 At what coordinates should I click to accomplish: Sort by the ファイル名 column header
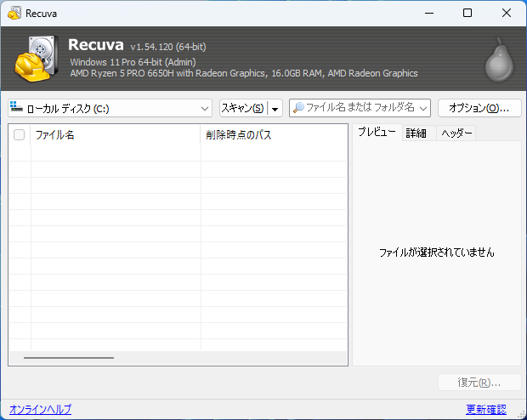click(x=116, y=135)
